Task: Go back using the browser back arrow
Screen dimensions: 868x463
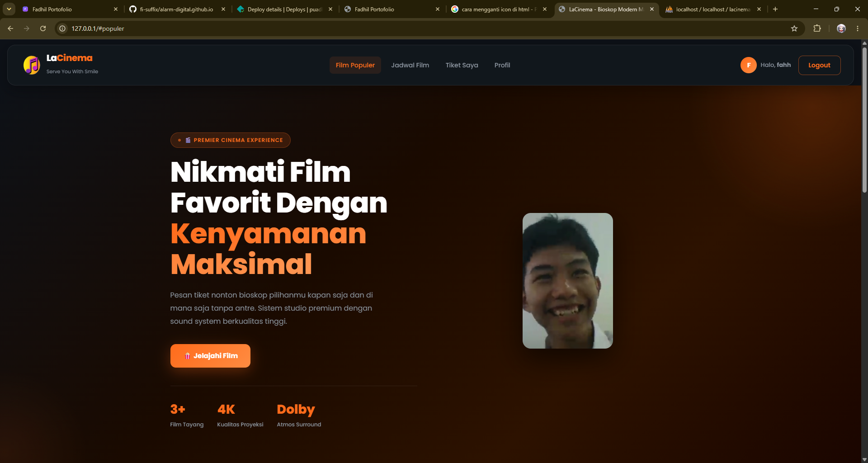Action: point(10,28)
